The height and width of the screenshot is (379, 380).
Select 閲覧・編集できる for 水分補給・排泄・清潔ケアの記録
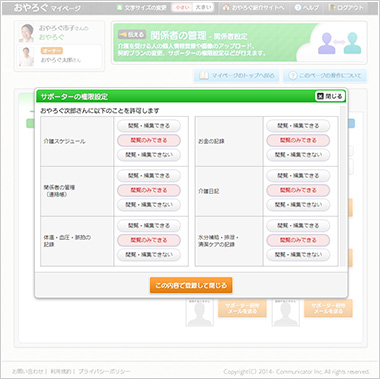tap(298, 226)
